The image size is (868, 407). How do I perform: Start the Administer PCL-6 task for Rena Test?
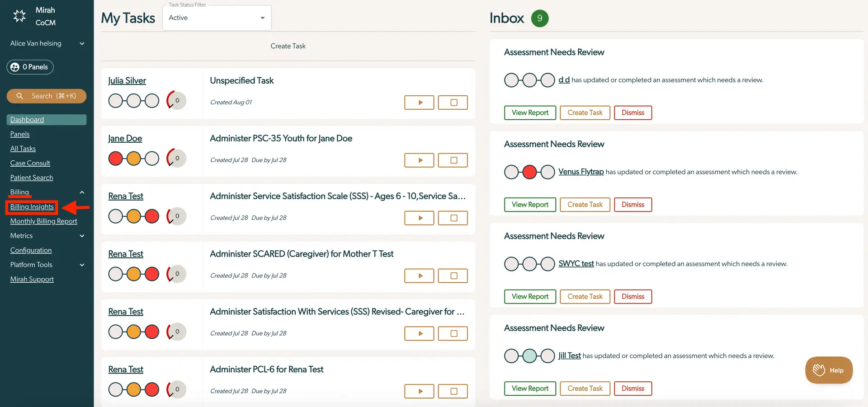[419, 391]
